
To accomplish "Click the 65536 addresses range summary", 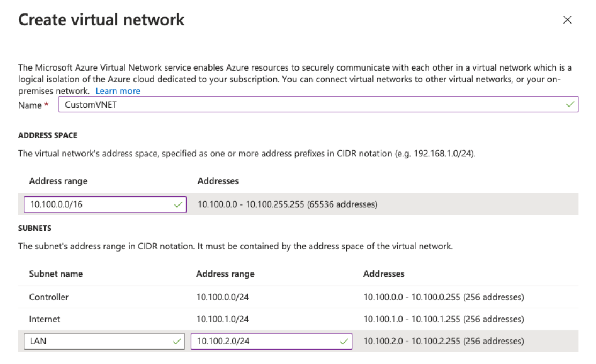I will coord(287,204).
